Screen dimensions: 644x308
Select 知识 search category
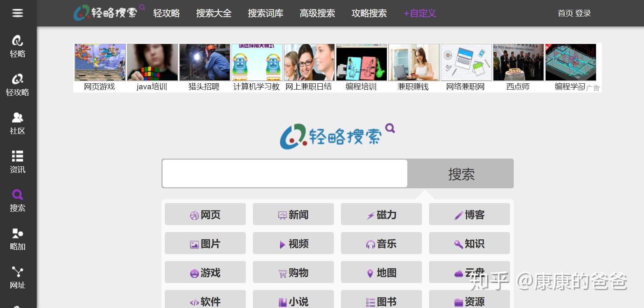469,243
